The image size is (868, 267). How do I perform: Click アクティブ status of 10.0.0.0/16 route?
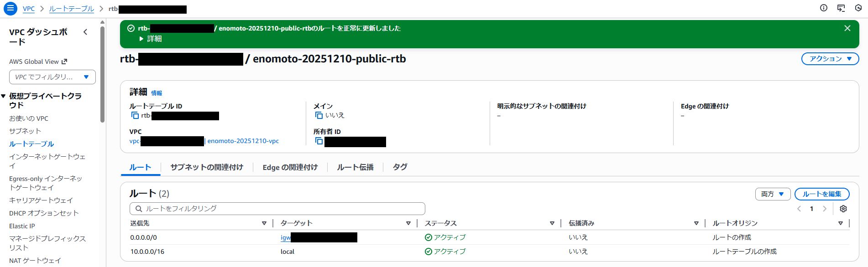pos(445,252)
